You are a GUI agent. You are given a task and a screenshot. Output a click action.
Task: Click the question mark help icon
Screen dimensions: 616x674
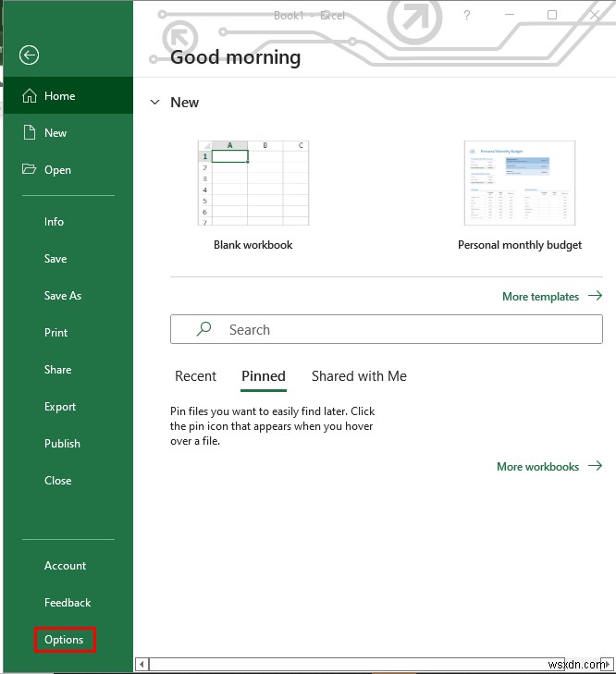click(x=467, y=16)
